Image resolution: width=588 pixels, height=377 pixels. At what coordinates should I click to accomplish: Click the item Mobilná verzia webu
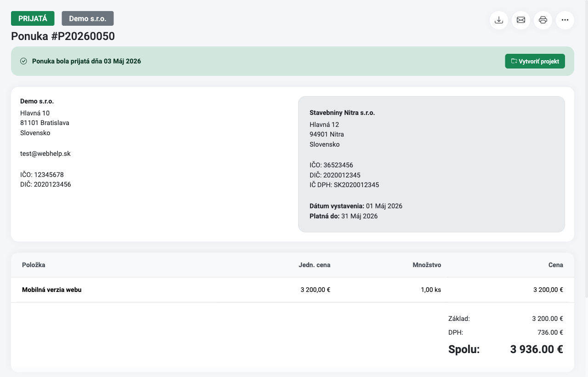pyautogui.click(x=51, y=290)
